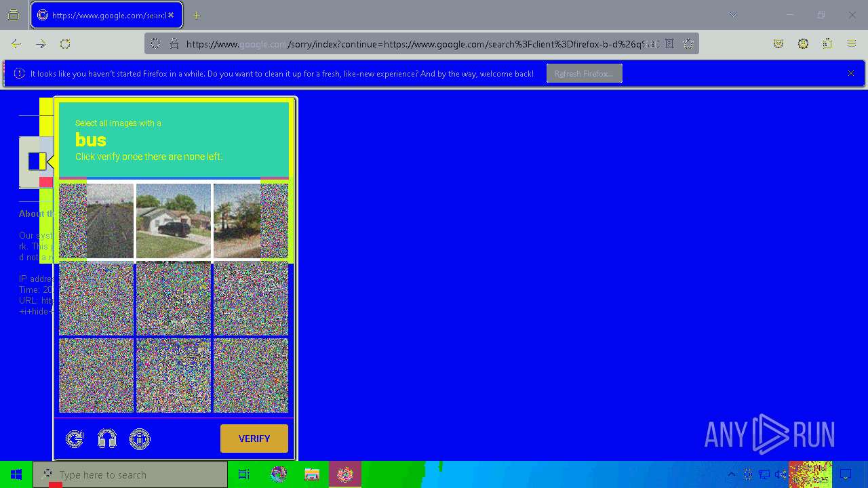Show site security lock information

click(x=174, y=43)
